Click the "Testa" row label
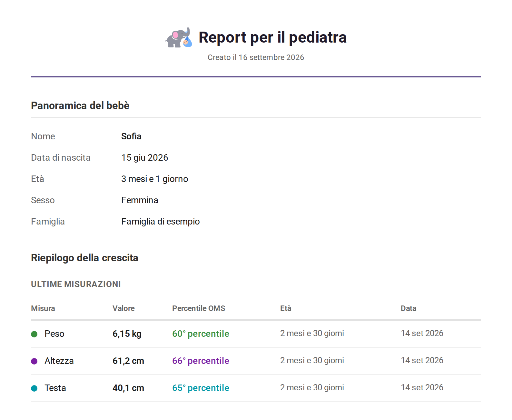Viewport: 512px width, 420px height. [55, 388]
